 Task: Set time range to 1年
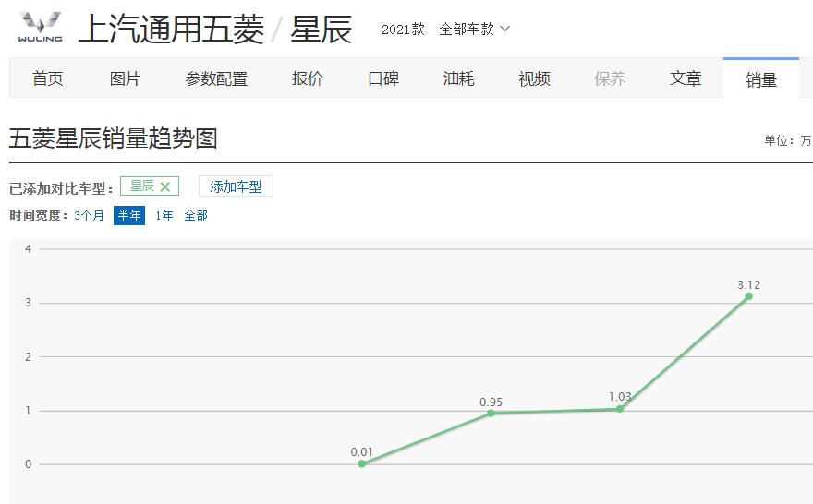164,215
